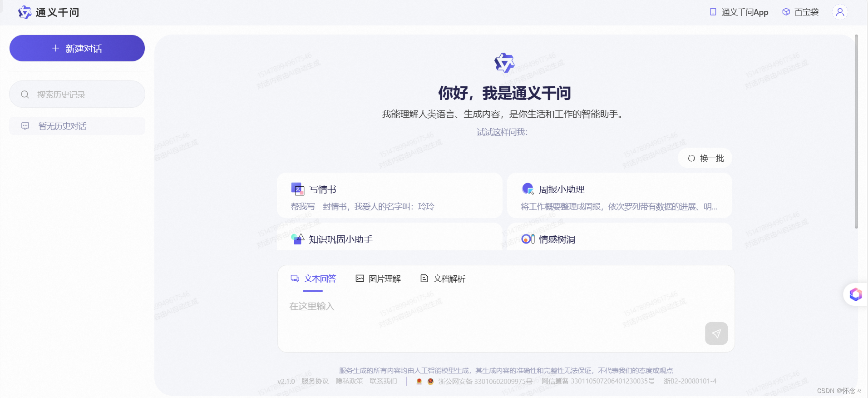The width and height of the screenshot is (868, 398).
Task: Click the 图片理解 picture icon
Action: click(x=360, y=279)
